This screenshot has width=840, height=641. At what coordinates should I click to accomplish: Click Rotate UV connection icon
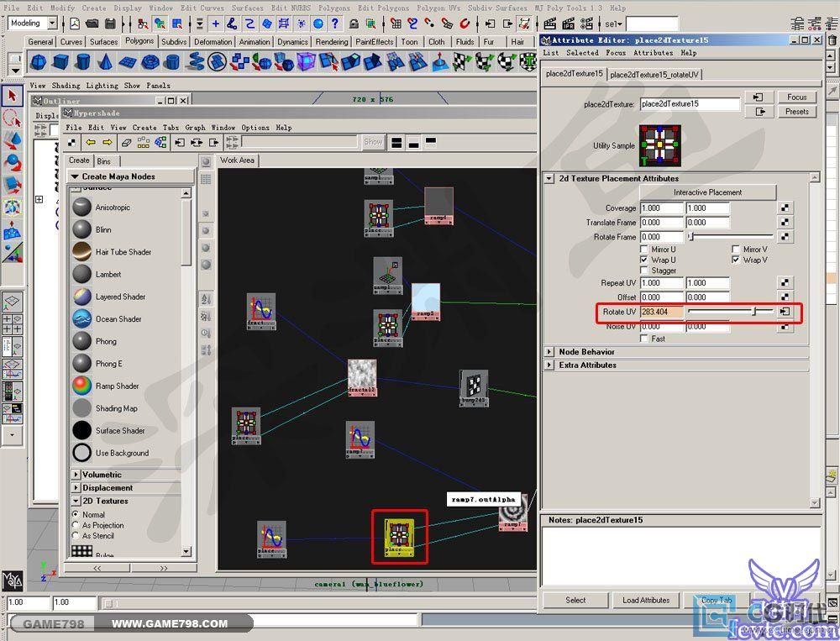point(785,312)
